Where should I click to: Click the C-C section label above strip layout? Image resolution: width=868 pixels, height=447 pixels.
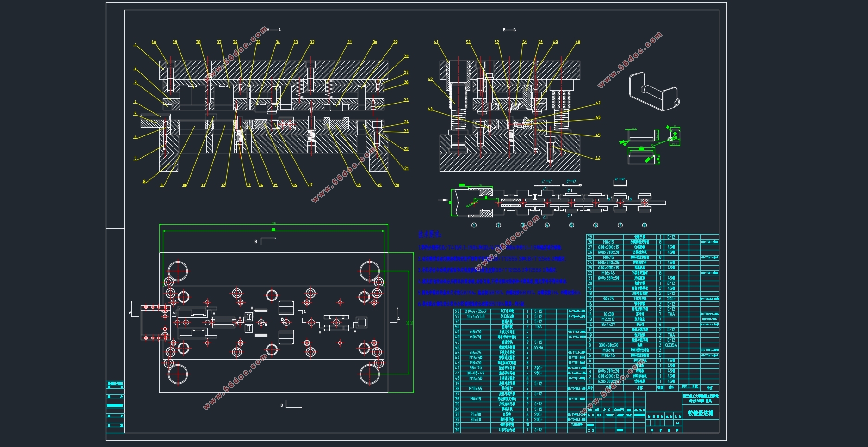point(546,182)
